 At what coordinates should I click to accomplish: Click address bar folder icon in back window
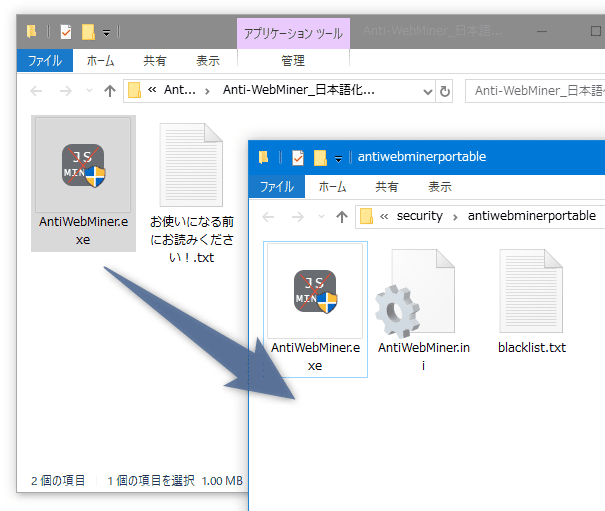(134, 91)
